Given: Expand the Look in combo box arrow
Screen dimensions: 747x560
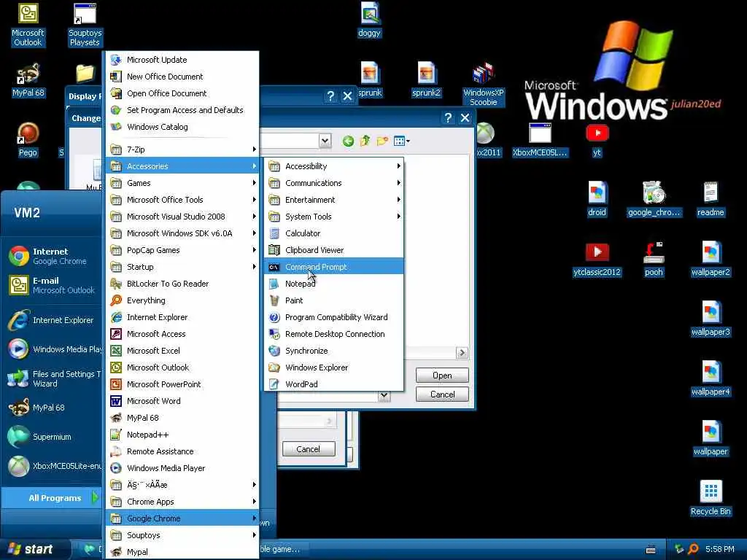Looking at the screenshot, I should pyautogui.click(x=325, y=141).
